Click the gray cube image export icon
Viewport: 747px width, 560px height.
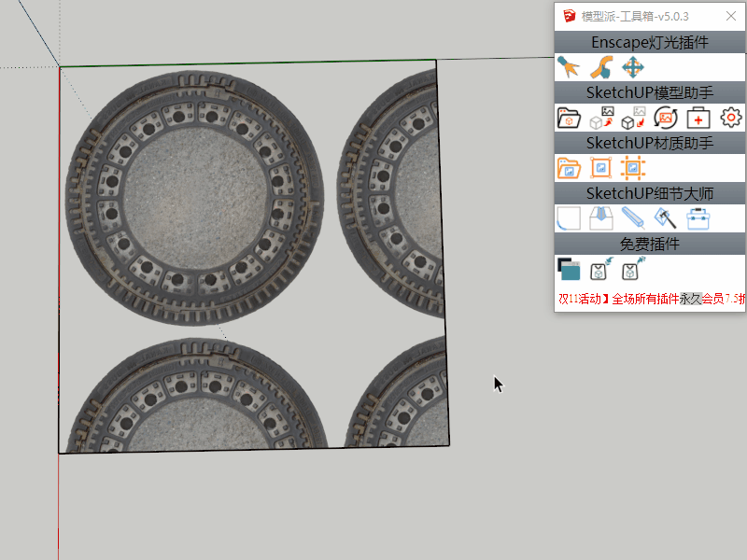tap(600, 118)
